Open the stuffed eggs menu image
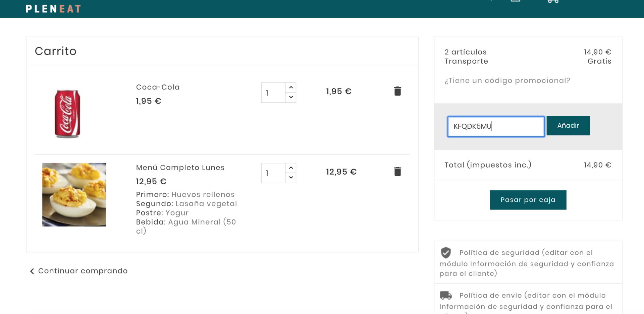 tap(74, 195)
